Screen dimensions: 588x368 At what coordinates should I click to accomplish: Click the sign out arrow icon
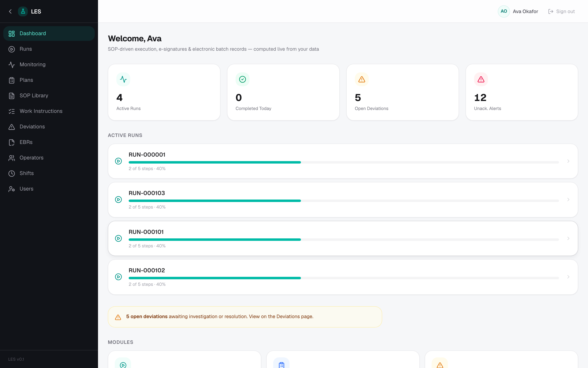coord(551,11)
